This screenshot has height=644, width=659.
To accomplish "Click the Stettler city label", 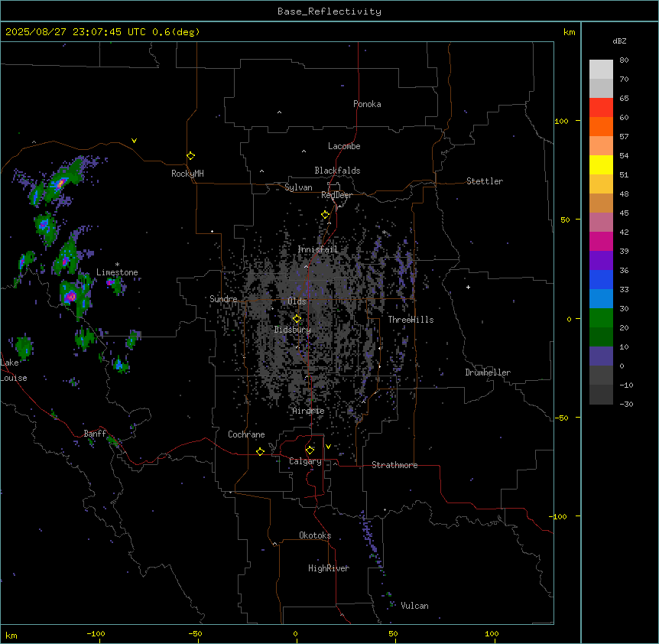I will click(x=485, y=181).
